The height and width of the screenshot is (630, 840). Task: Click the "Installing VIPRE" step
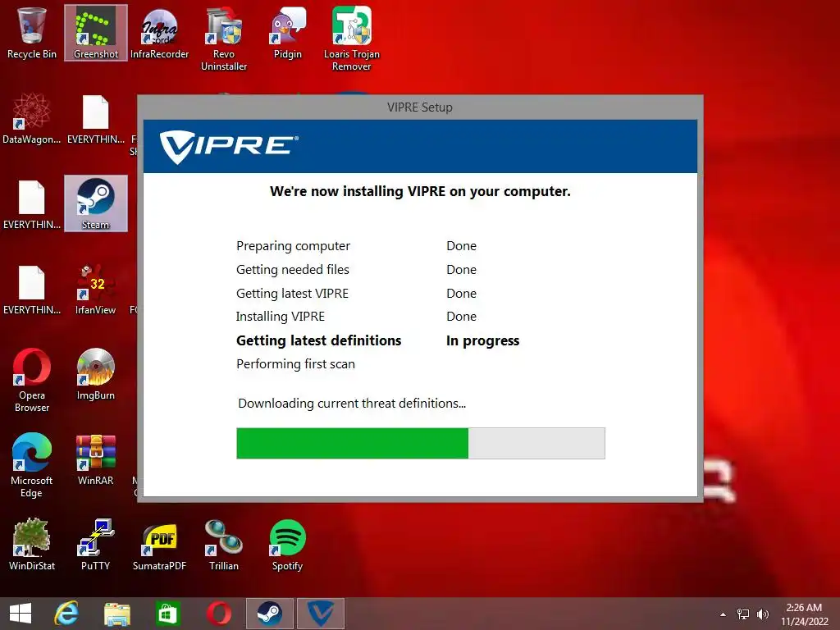click(281, 317)
